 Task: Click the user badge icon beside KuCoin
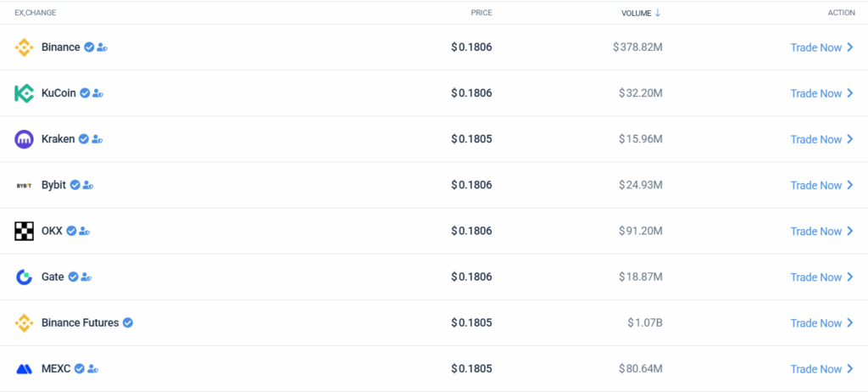coord(97,93)
